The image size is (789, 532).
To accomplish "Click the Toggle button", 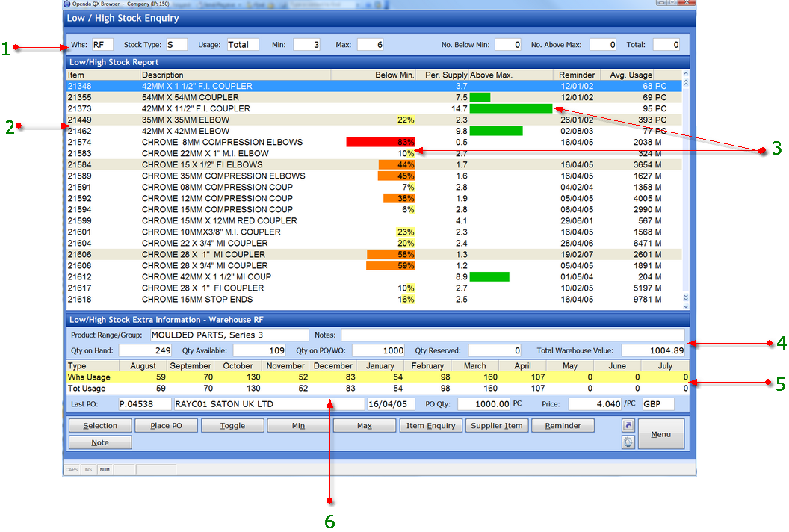I will coord(232,426).
